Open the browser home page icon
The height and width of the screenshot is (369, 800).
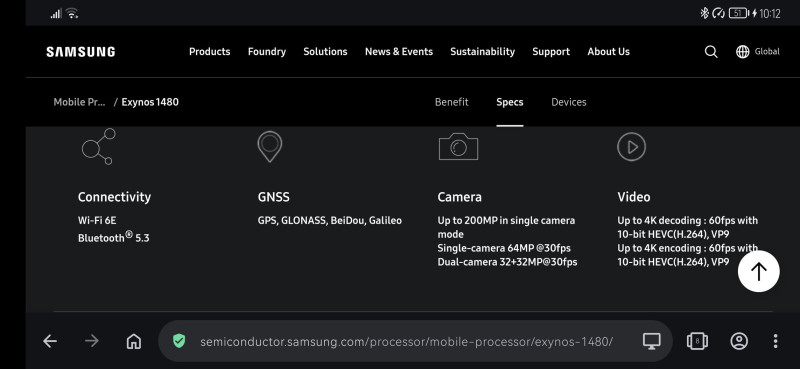coord(134,341)
